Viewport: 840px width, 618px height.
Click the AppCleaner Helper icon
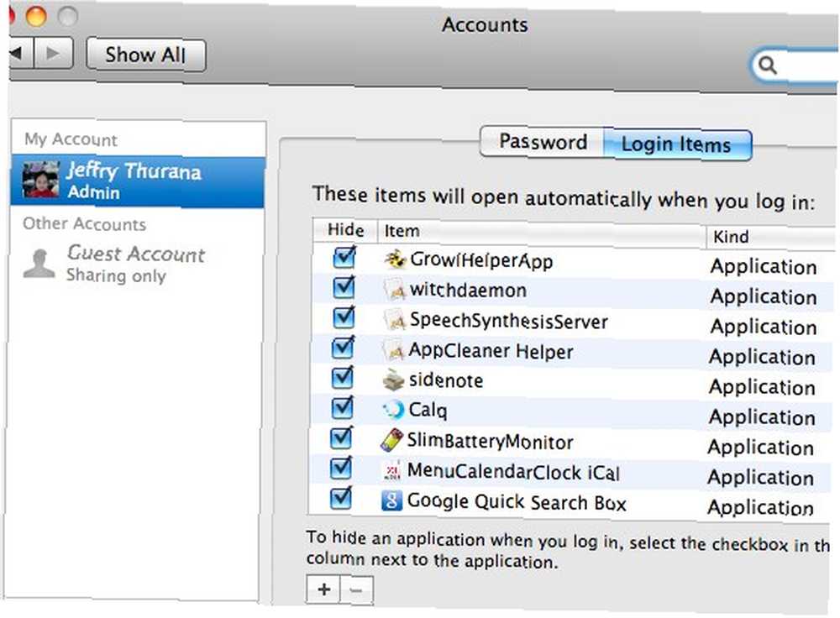[394, 350]
